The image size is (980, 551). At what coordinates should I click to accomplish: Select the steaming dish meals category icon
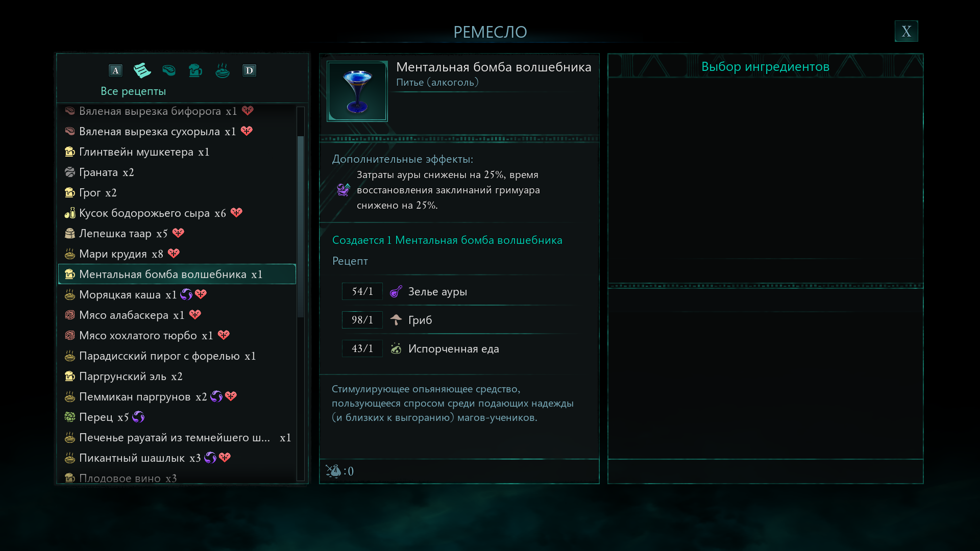pos(223,70)
